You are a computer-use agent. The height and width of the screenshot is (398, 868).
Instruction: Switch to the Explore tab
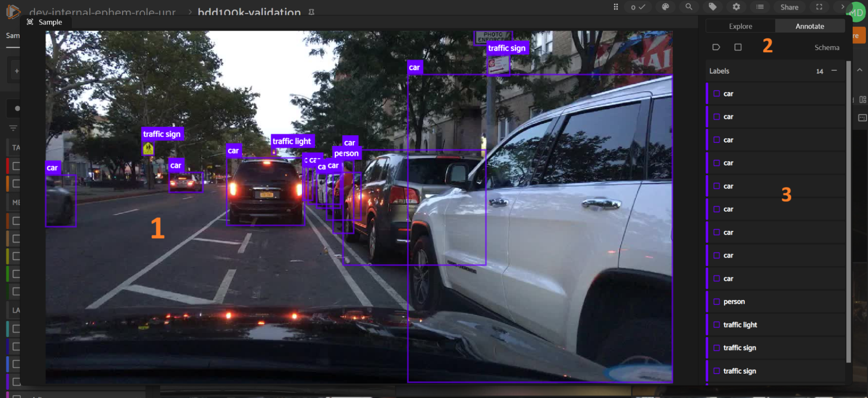(x=740, y=26)
